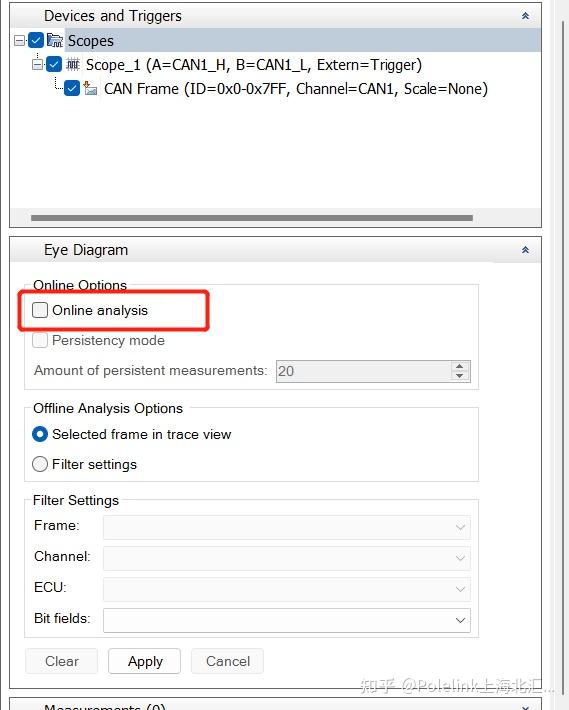Viewport: 569px width, 710px height.
Task: Collapse the Scopes tree node
Action: click(19, 41)
